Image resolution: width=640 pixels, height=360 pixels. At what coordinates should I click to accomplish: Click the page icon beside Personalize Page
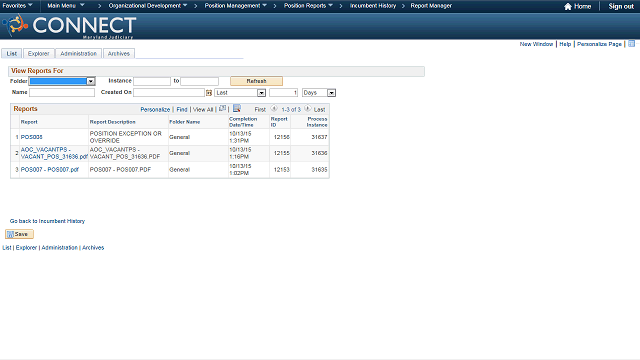pos(631,44)
